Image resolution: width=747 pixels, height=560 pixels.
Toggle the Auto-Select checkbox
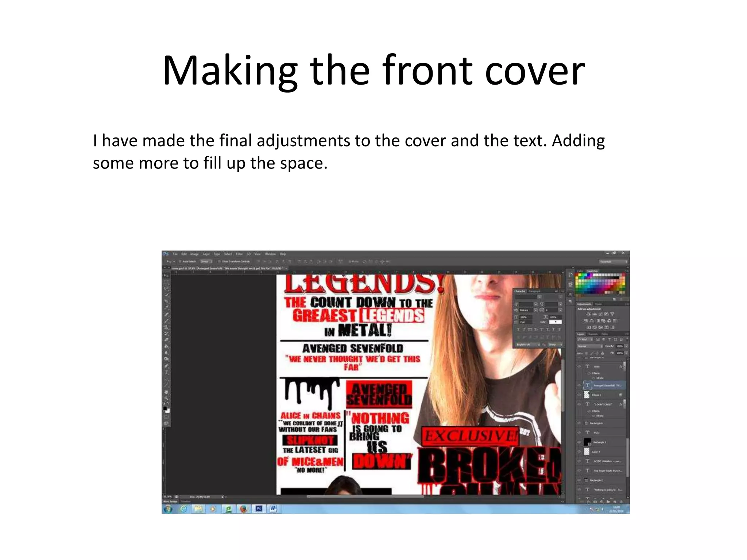(x=180, y=261)
